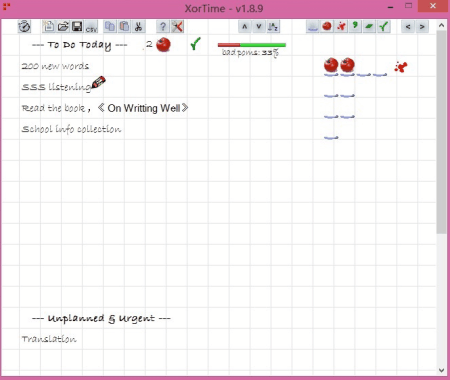Select the 'Translation' unplanned task

[x=49, y=339]
